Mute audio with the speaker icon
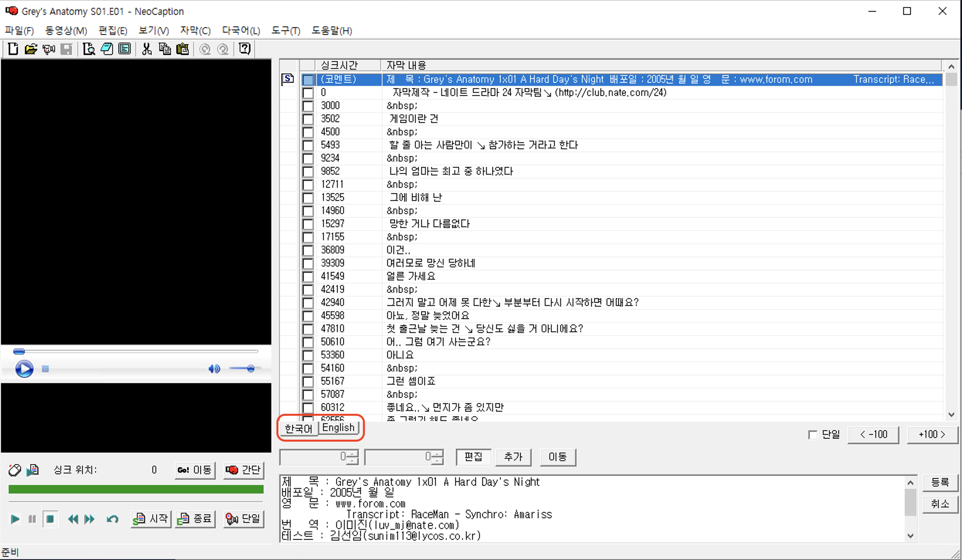Viewport: 962px width, 560px height. pyautogui.click(x=214, y=369)
